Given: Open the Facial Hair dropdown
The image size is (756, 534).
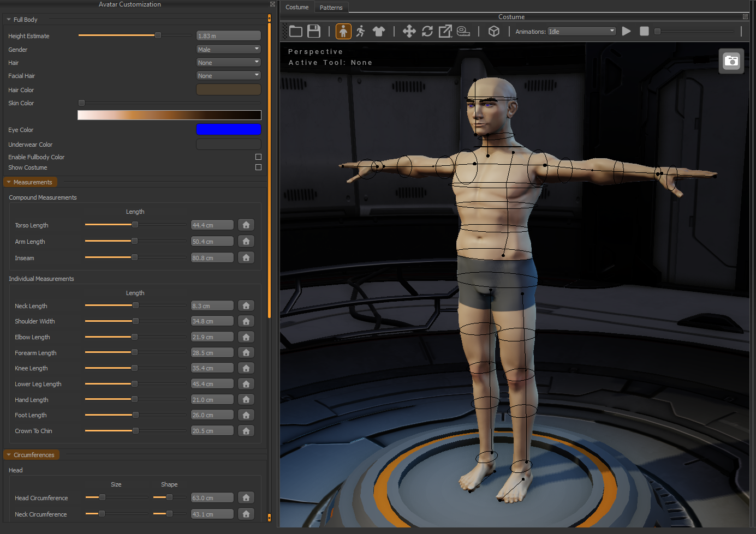Looking at the screenshot, I should coord(228,75).
